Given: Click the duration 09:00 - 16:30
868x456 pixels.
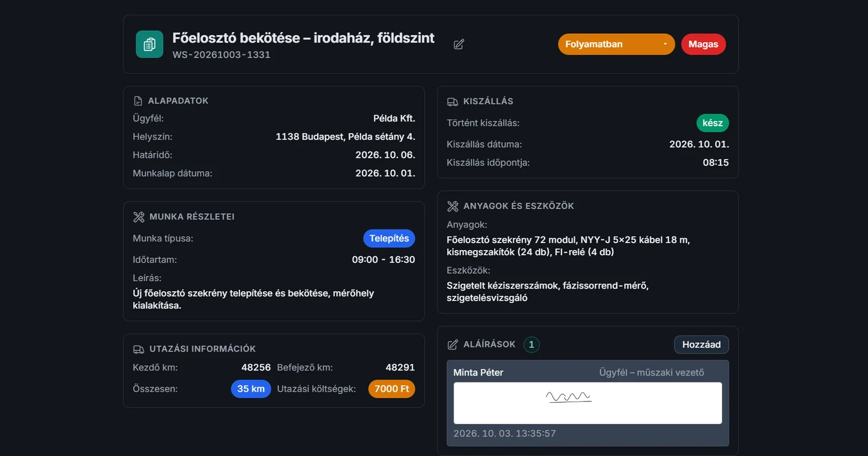Looking at the screenshot, I should pyautogui.click(x=383, y=260).
